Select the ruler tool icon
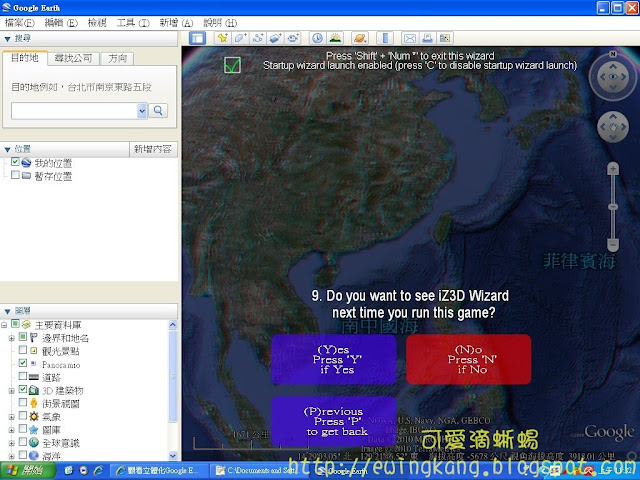The width and height of the screenshot is (640, 480). tap(385, 38)
